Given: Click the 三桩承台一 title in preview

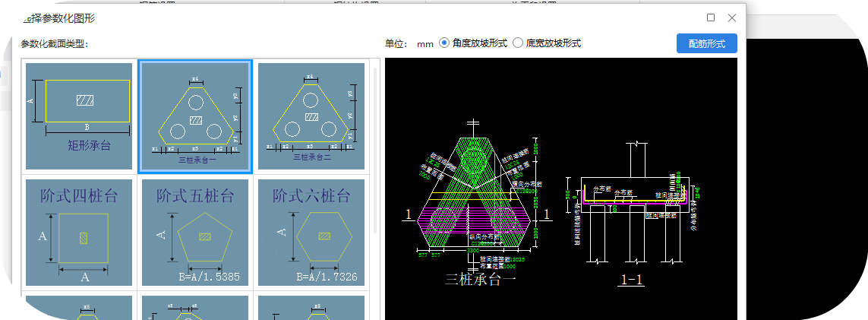Looking at the screenshot, I should 481,279.
